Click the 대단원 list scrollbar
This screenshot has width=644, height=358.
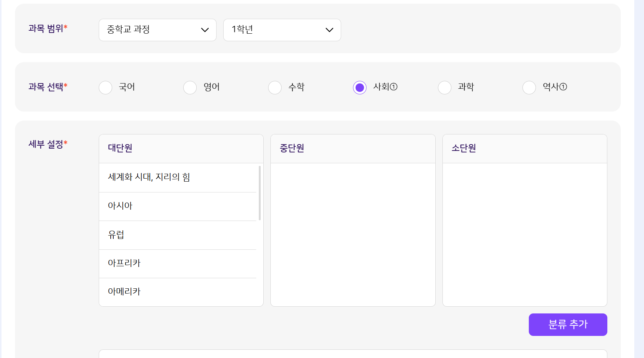260,193
